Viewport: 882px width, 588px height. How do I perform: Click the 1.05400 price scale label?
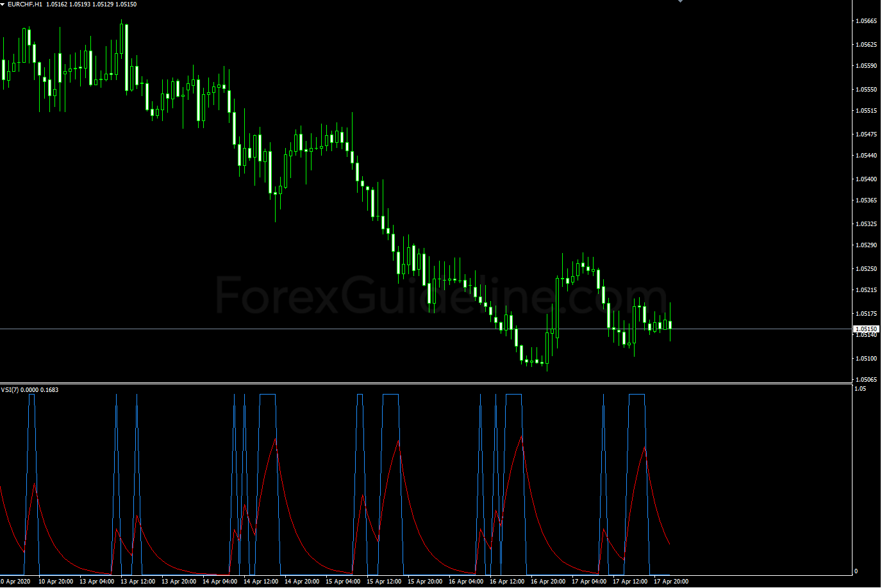click(x=866, y=179)
